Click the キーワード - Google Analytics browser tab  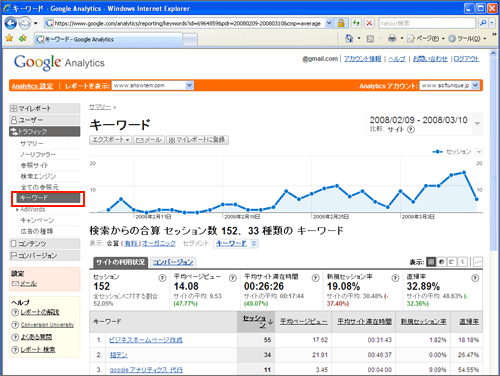108,39
